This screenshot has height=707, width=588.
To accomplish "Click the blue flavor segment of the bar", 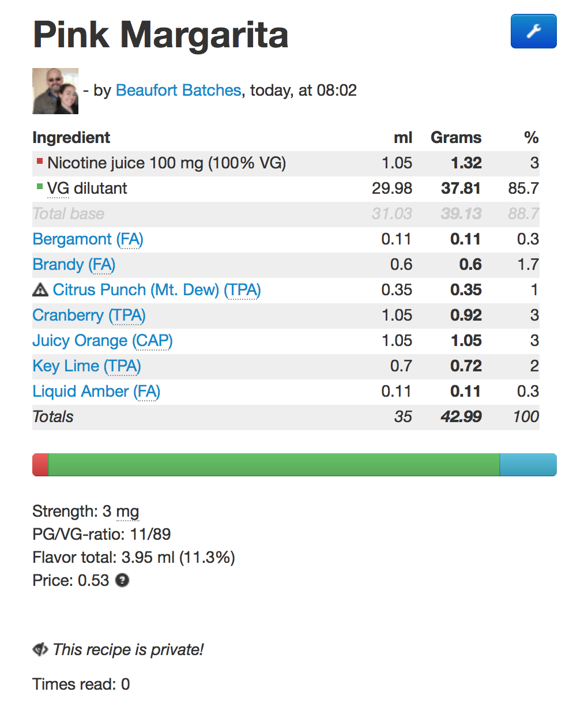I will [528, 465].
